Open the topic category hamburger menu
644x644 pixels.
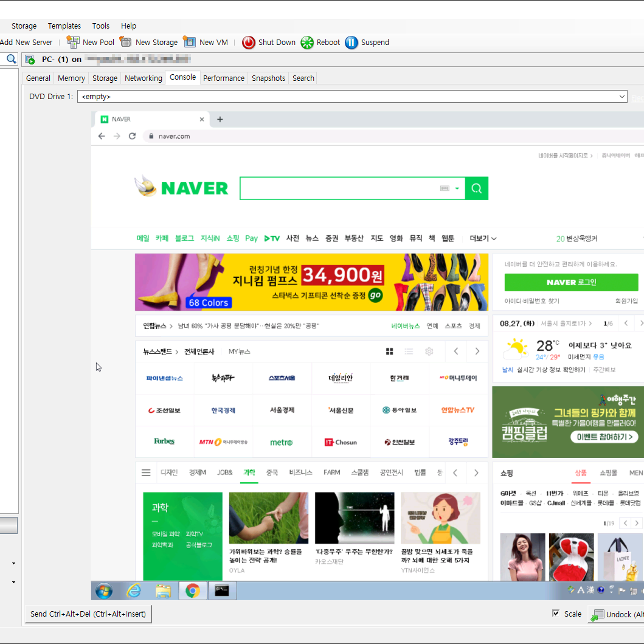click(146, 473)
